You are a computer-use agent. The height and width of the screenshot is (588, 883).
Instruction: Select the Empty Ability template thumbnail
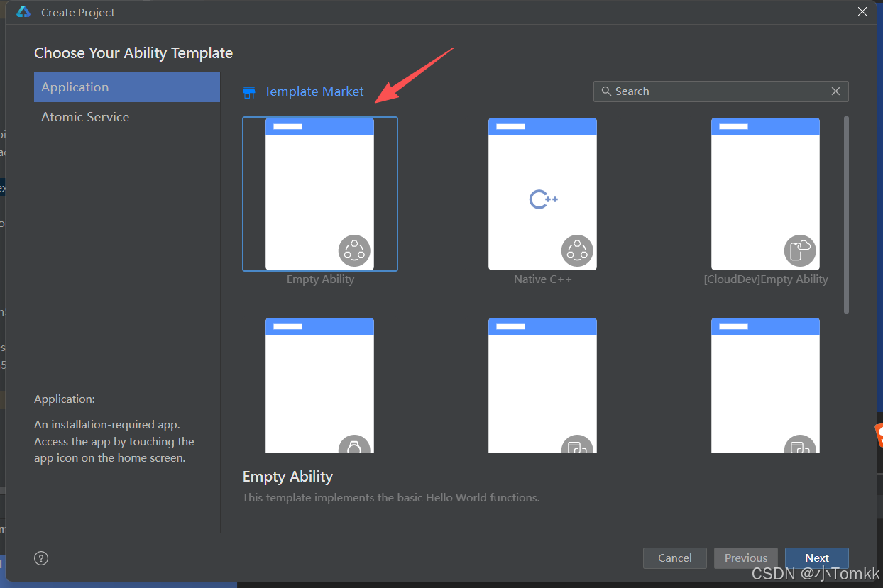coord(319,194)
